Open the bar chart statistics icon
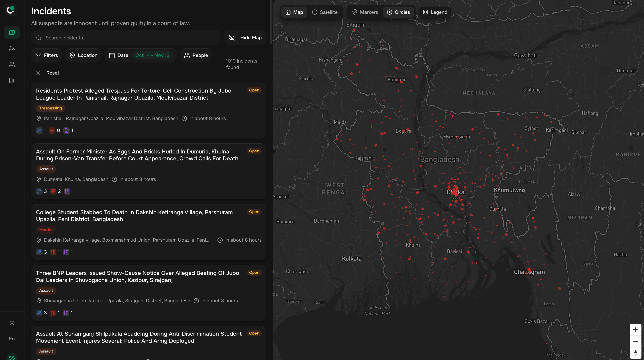Screen dimensions: 644x360 click(12, 80)
